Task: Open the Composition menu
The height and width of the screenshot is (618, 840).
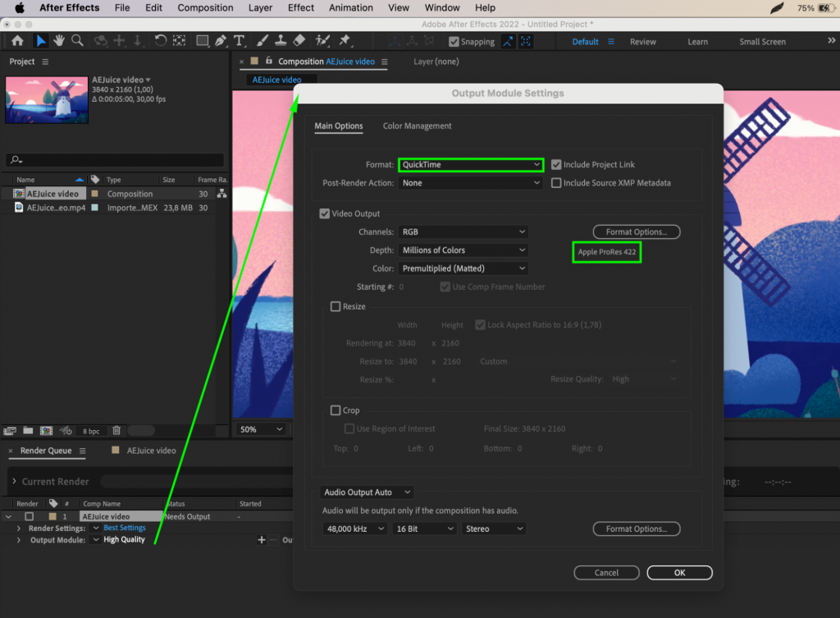Action: pos(205,7)
